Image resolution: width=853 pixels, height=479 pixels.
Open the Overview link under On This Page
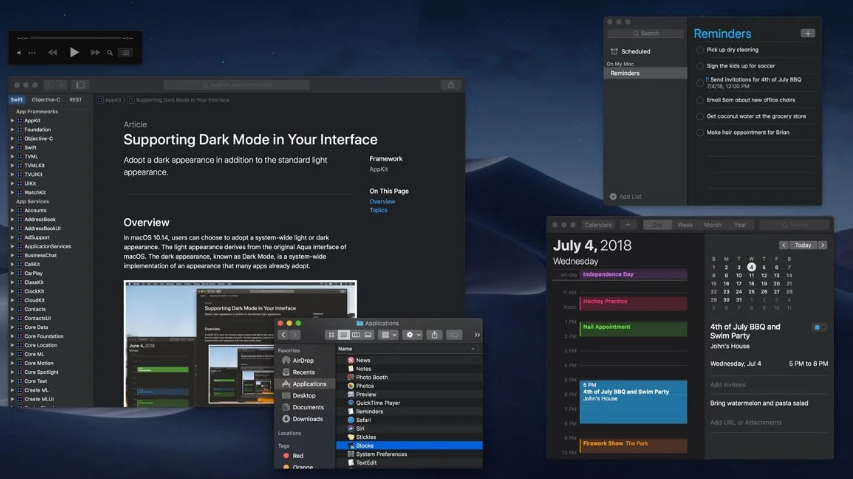tap(382, 202)
